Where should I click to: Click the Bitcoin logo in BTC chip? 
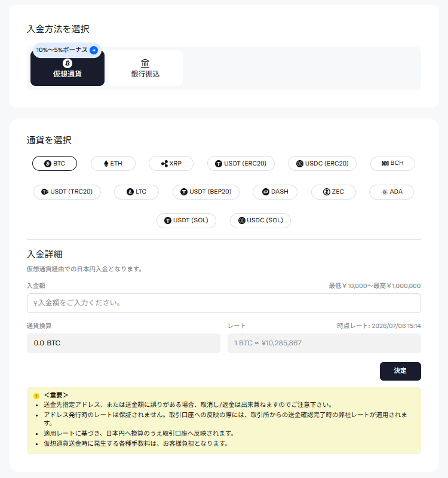tap(48, 164)
